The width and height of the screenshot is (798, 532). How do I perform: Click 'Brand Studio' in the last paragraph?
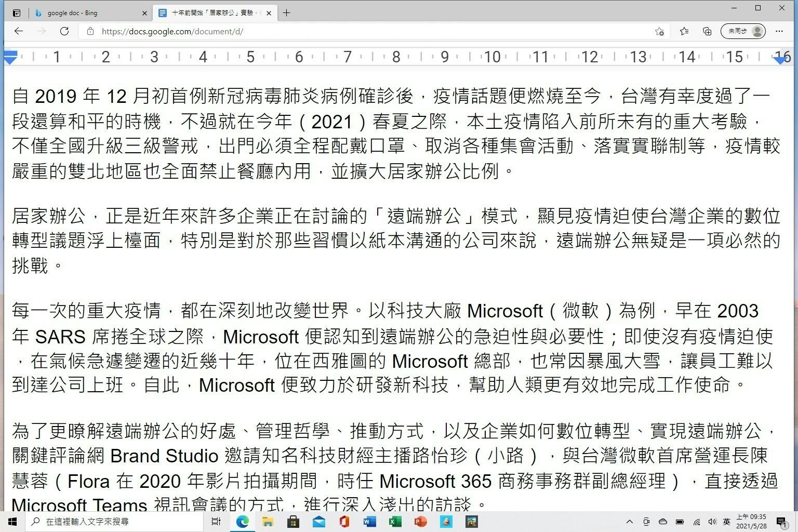[164, 456]
